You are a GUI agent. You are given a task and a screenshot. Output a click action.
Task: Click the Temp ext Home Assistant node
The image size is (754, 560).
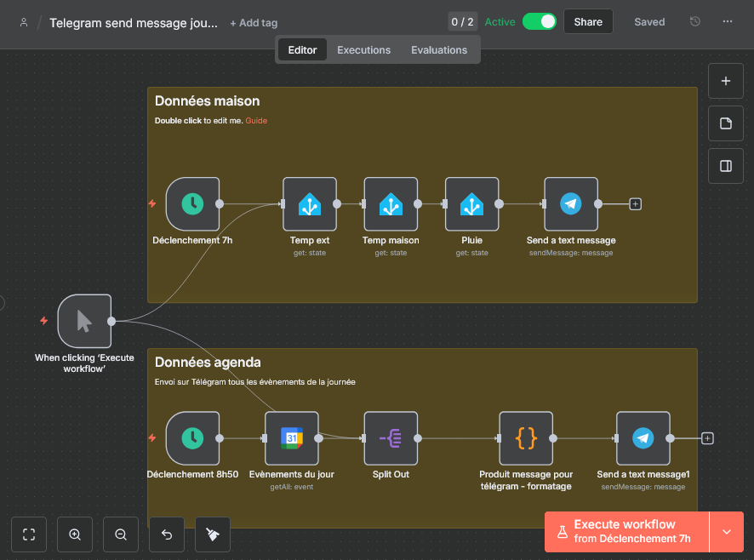coord(310,204)
